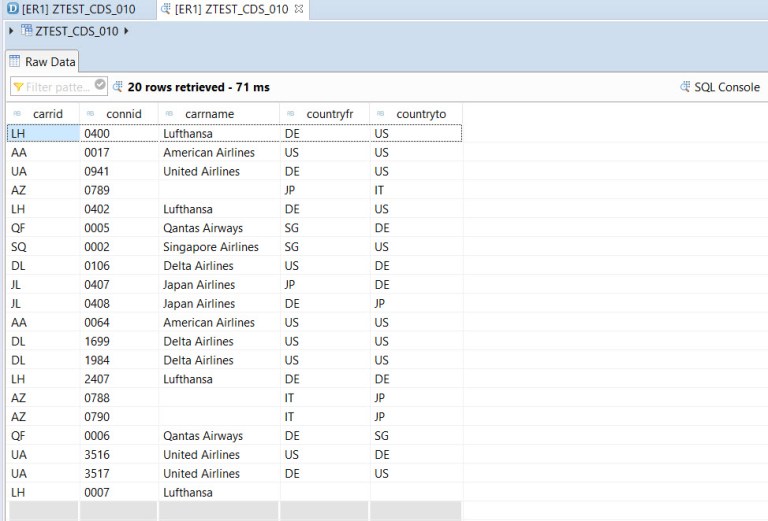Click the countryto column header
The height and width of the screenshot is (521, 768).
point(421,114)
